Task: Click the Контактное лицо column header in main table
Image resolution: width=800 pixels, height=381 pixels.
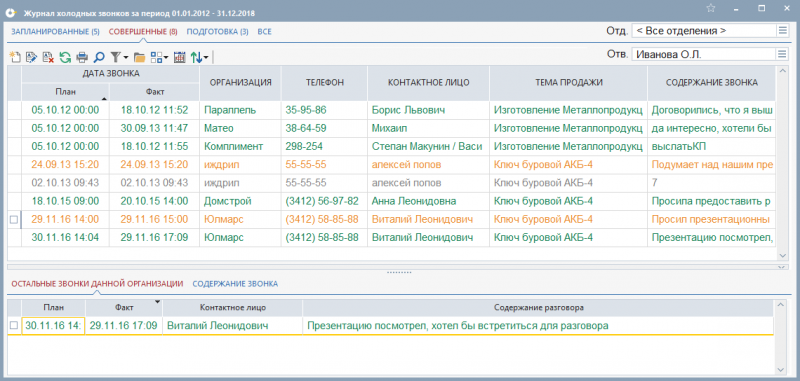Action: click(429, 82)
